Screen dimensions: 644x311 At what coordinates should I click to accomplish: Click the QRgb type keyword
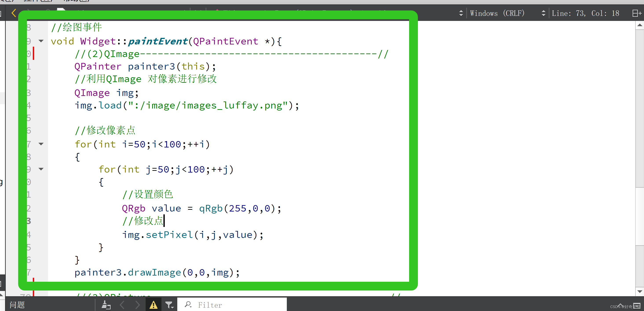point(134,208)
